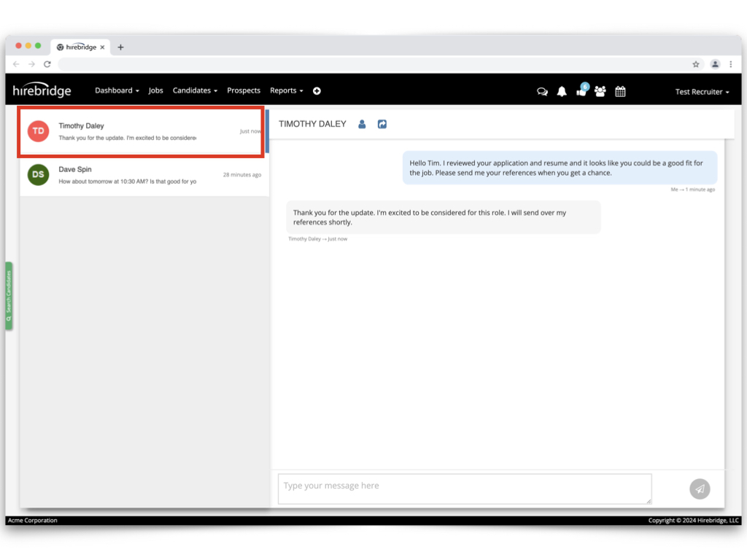Click the notifications bell icon
Viewport: 747px width, 560px height.
pos(562,92)
